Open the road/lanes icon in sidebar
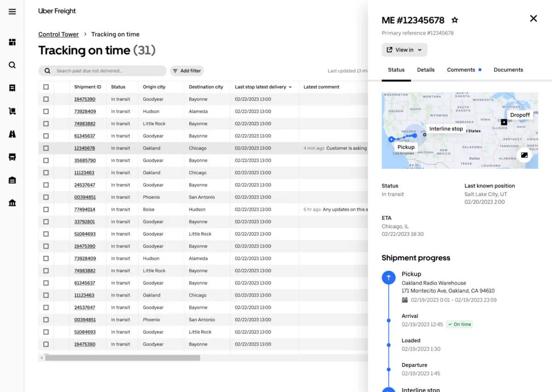Image resolution: width=552 pixels, height=392 pixels. tap(12, 134)
